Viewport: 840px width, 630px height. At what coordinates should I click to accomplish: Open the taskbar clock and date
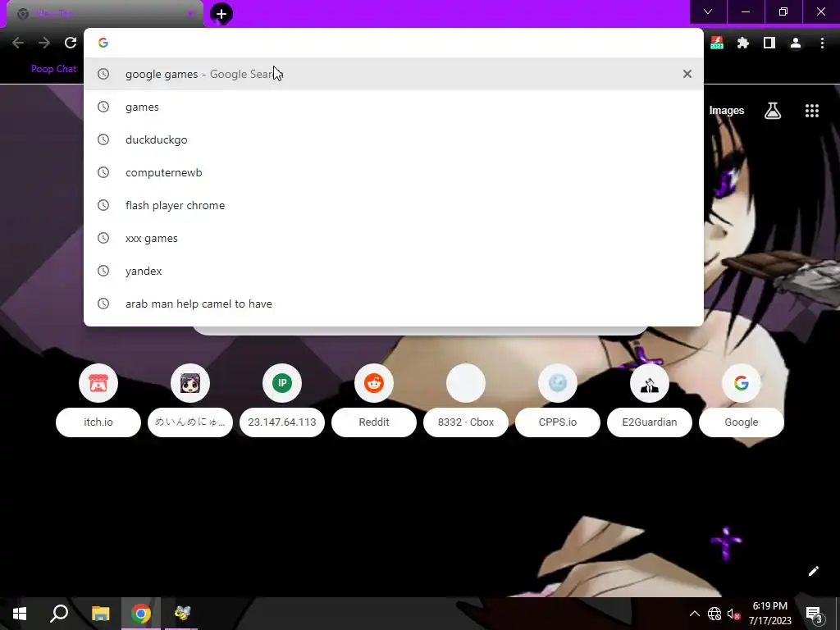tap(769, 614)
